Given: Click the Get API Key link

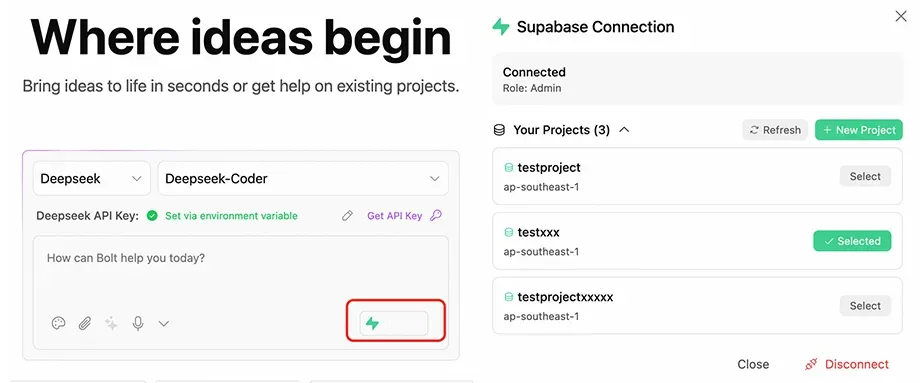Looking at the screenshot, I should 394,216.
